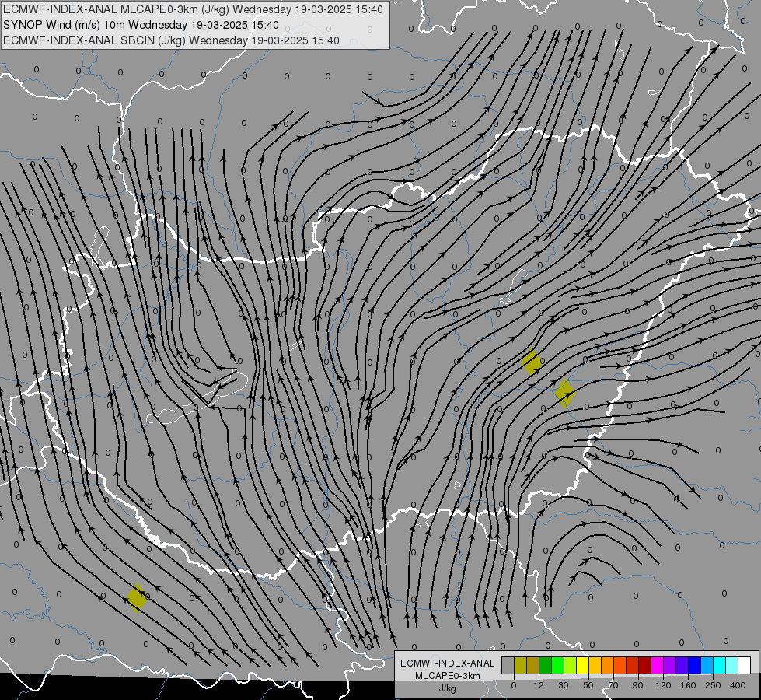Click the SBCIN title line in header
The width and height of the screenshot is (761, 700).
tap(171, 40)
